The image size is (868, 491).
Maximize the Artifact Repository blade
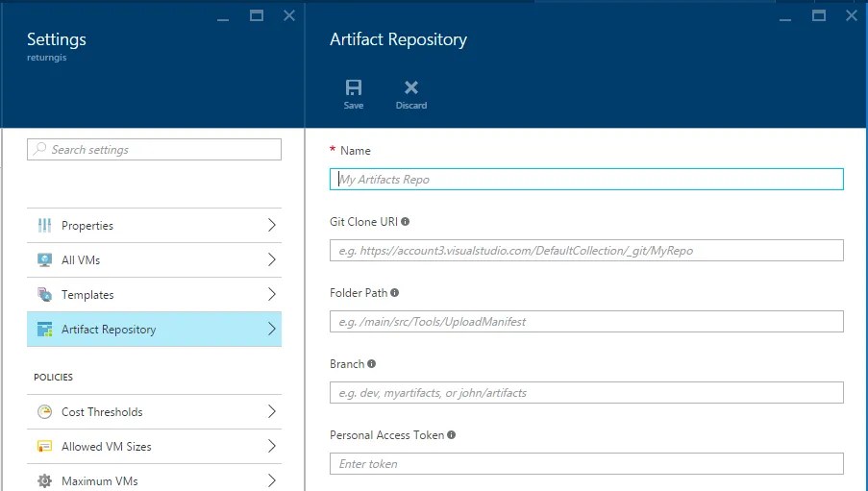click(x=819, y=15)
